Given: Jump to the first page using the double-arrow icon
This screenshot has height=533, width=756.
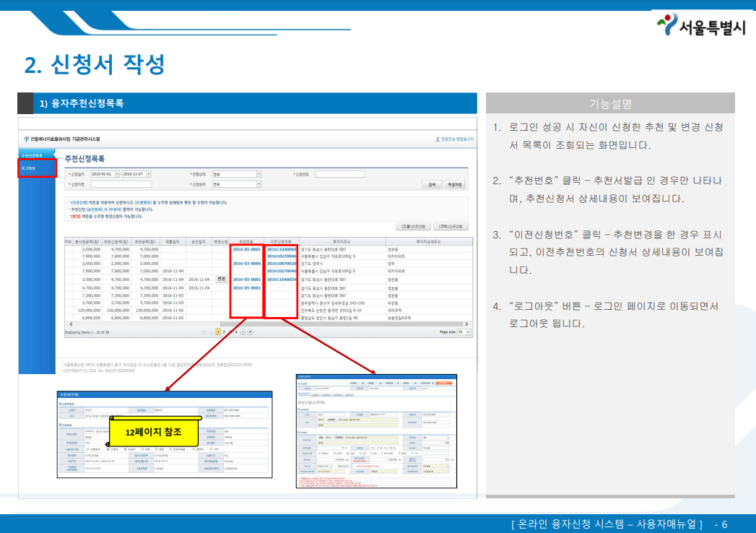Looking at the screenshot, I should (205, 331).
